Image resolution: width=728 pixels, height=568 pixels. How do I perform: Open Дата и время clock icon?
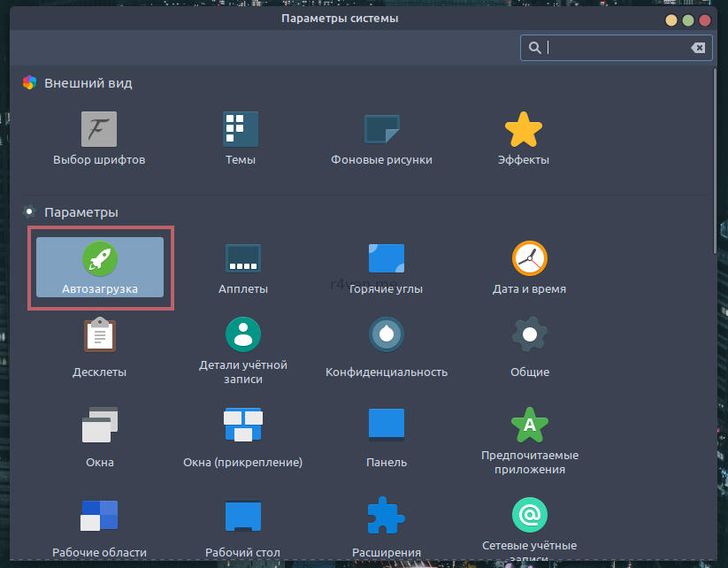530,258
